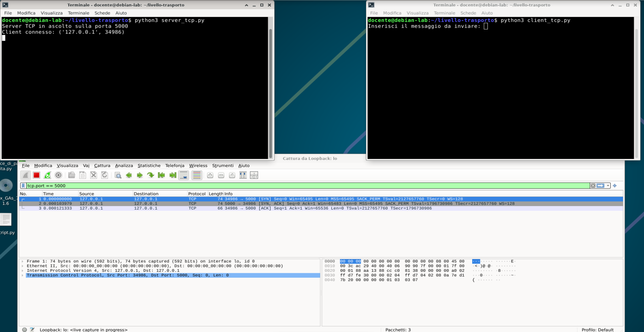644x332 pixels.
Task: Expand the Ethernet II detail row
Action: [x=23, y=266]
